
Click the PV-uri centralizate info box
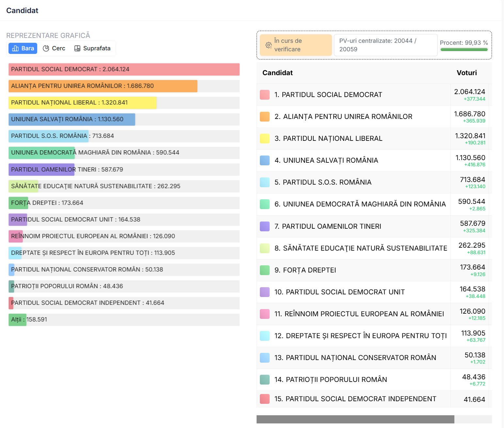click(386, 45)
